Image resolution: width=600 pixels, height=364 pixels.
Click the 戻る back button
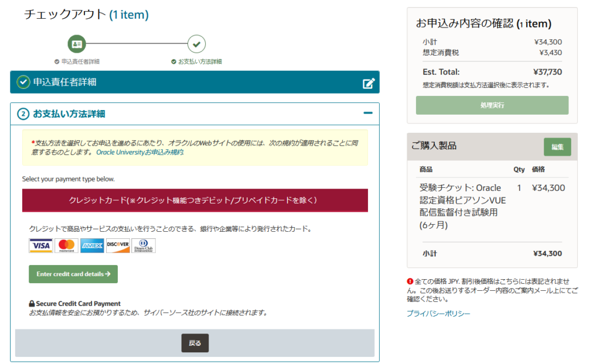[x=195, y=343]
